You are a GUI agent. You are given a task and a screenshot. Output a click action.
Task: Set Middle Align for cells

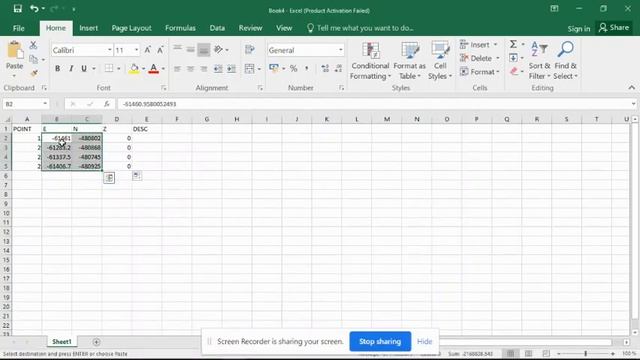pyautogui.click(x=190, y=49)
